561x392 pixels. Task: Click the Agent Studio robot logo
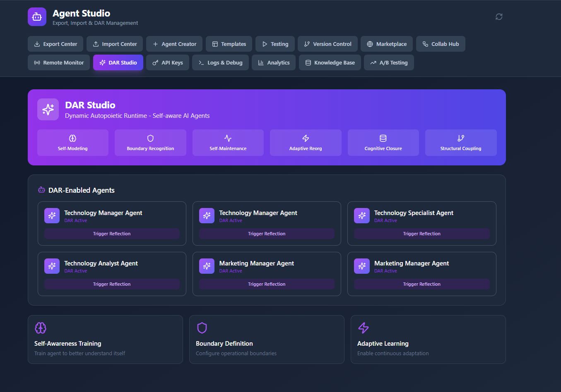point(37,17)
